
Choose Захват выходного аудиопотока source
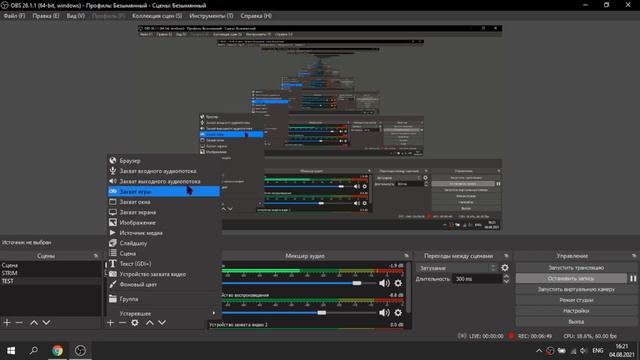click(x=163, y=181)
